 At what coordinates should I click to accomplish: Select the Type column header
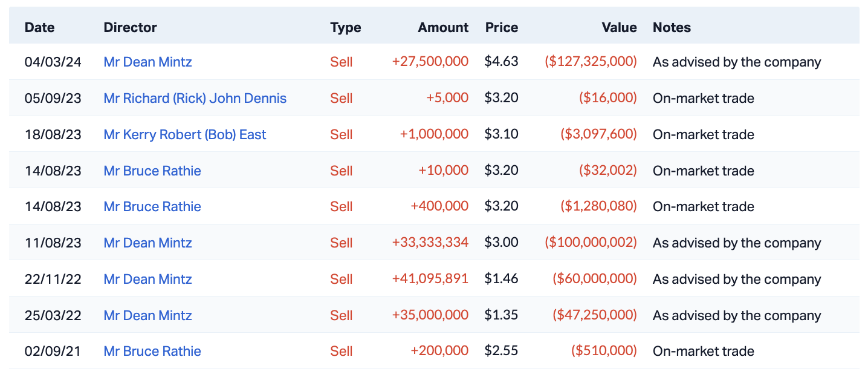(345, 27)
